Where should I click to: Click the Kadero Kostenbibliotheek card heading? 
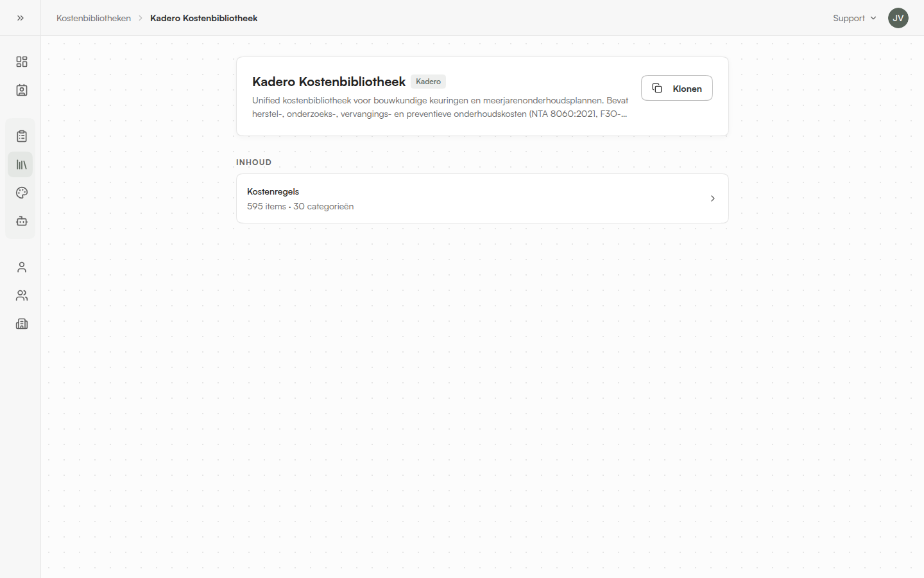pos(329,82)
